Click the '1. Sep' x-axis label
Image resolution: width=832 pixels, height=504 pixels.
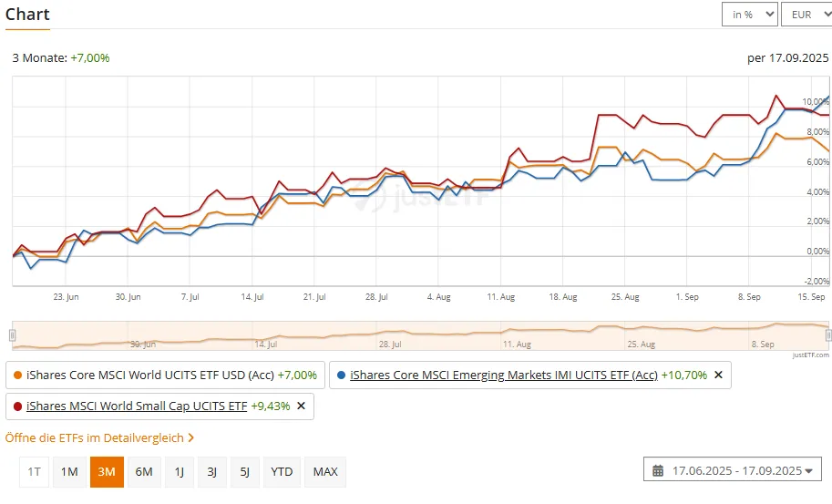(687, 297)
